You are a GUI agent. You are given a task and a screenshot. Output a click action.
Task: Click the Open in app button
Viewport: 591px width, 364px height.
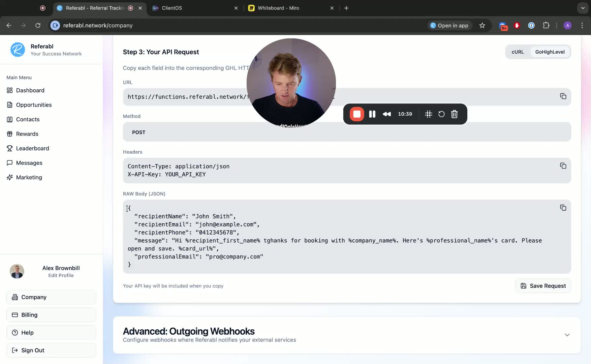tap(450, 25)
